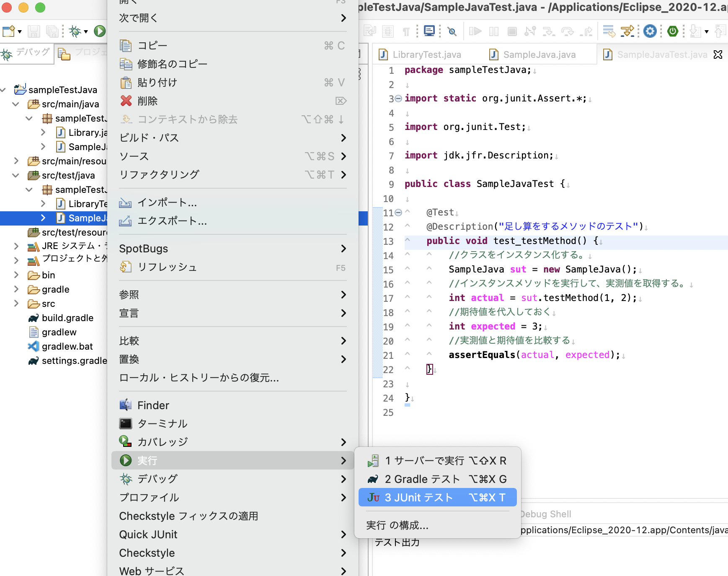Click the Step Into icon
The width and height of the screenshot is (728, 576).
(x=548, y=31)
